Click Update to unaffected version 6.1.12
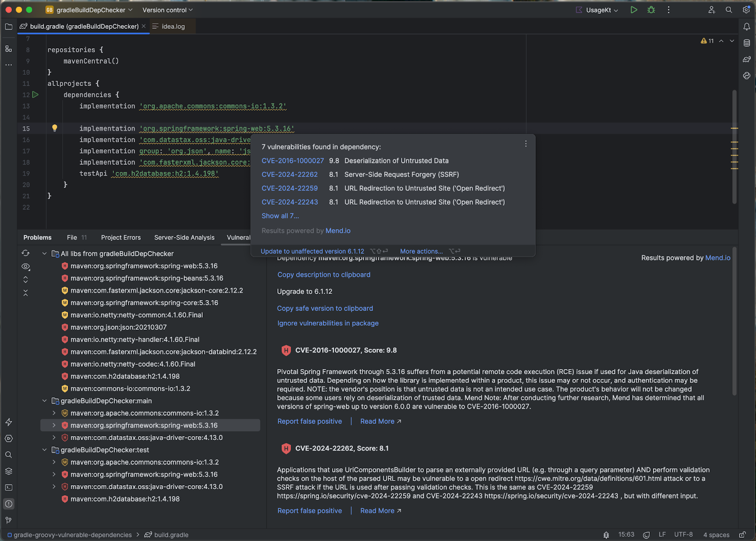The height and width of the screenshot is (541, 756). pyautogui.click(x=312, y=251)
